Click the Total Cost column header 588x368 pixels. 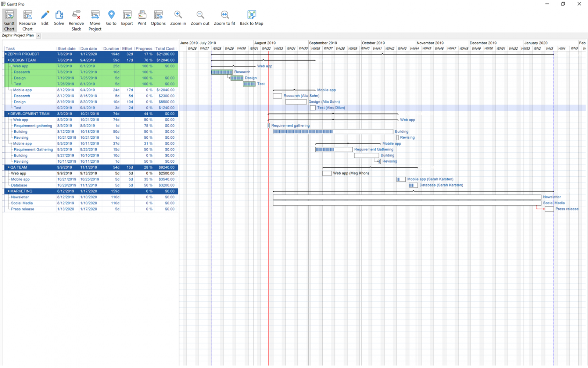[165, 49]
